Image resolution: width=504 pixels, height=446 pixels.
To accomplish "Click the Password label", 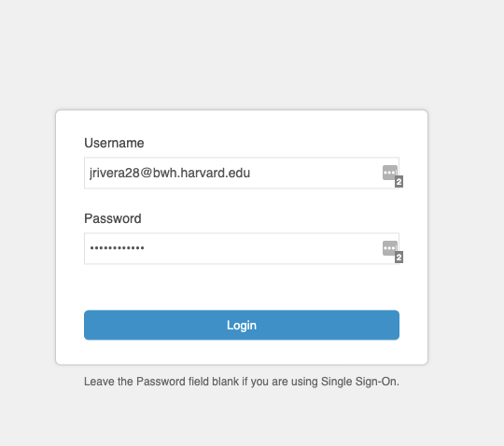I will [x=113, y=218].
